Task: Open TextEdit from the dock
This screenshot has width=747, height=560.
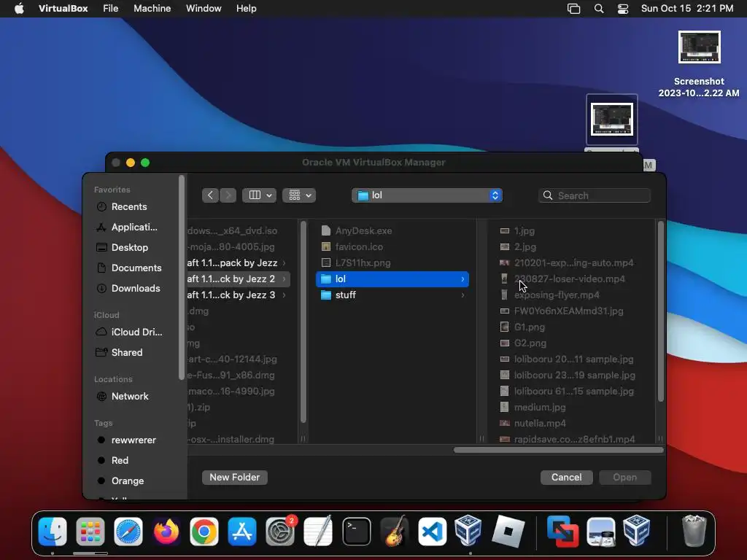Action: [318, 532]
